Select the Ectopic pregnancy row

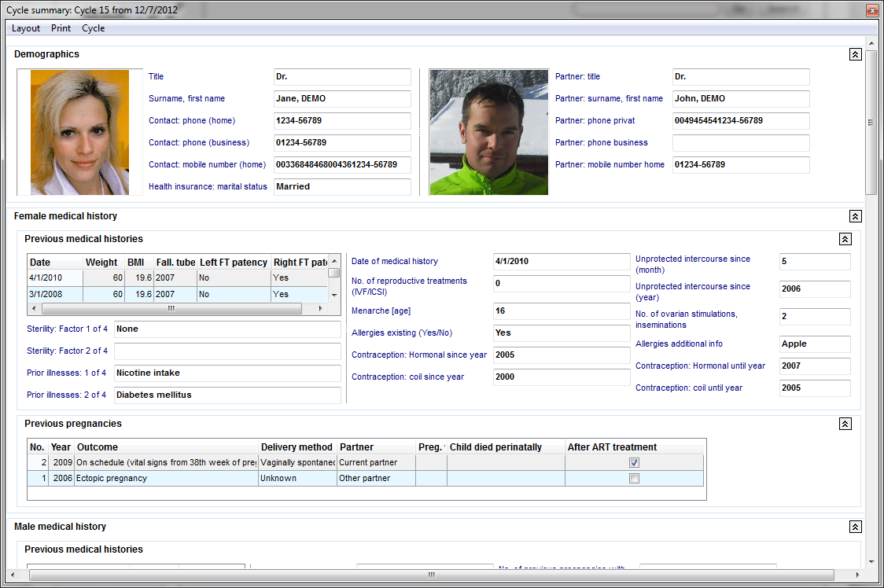coord(366,478)
